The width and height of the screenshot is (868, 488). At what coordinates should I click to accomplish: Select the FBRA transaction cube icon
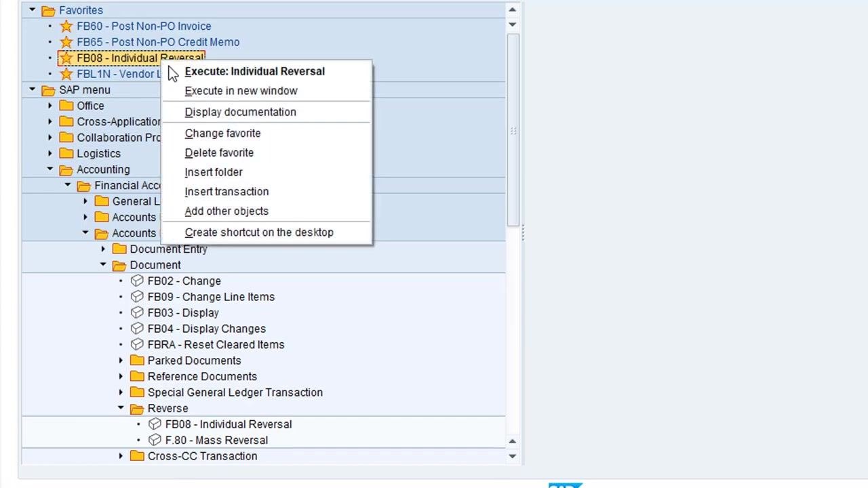coord(137,344)
